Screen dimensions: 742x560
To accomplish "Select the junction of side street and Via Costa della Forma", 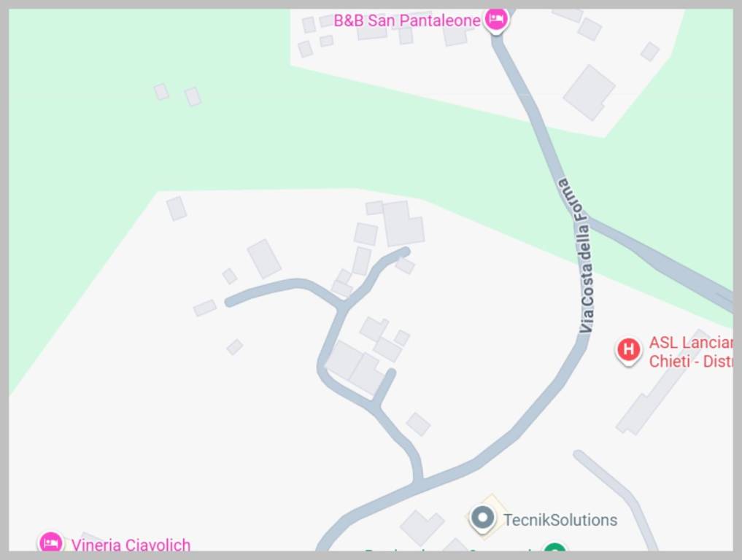I will pos(417,481).
